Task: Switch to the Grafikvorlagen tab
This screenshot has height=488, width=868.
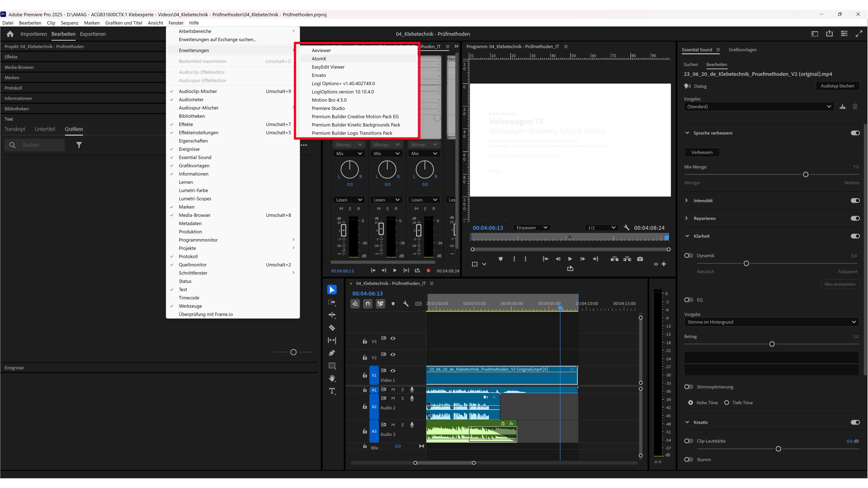Action: click(742, 49)
